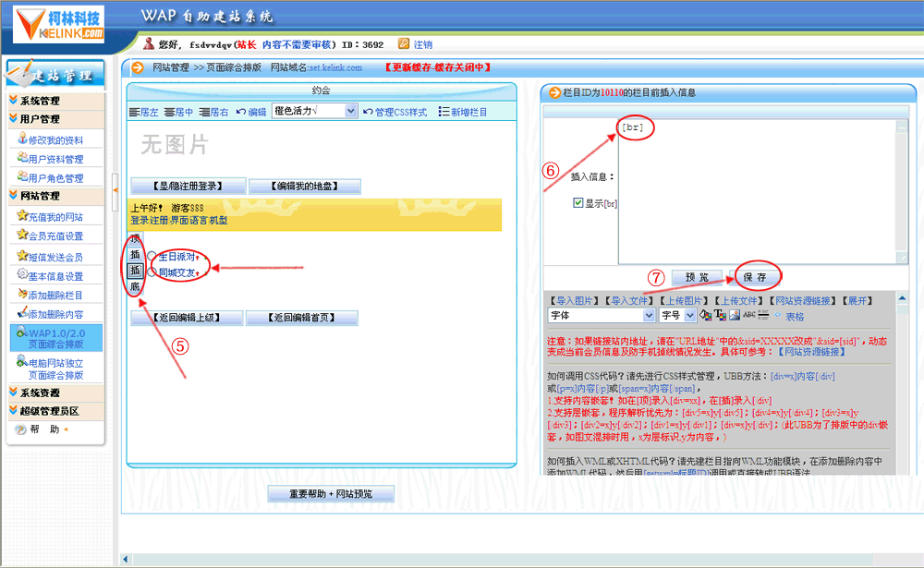Click the 保存 save button

754,277
